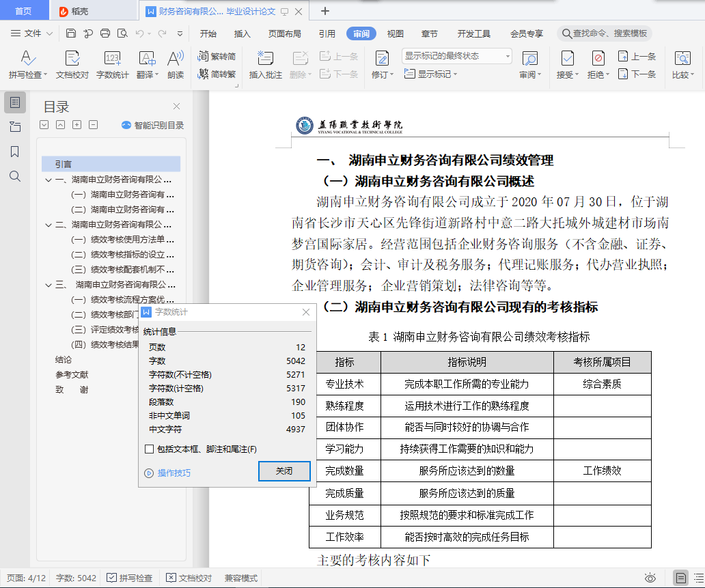Click the 翻译 translate tool
This screenshot has width=705, height=588.
[147, 64]
